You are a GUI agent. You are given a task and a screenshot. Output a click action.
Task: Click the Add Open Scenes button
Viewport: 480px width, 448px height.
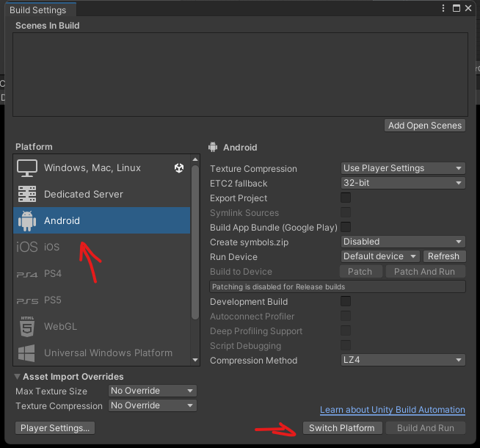coord(425,126)
